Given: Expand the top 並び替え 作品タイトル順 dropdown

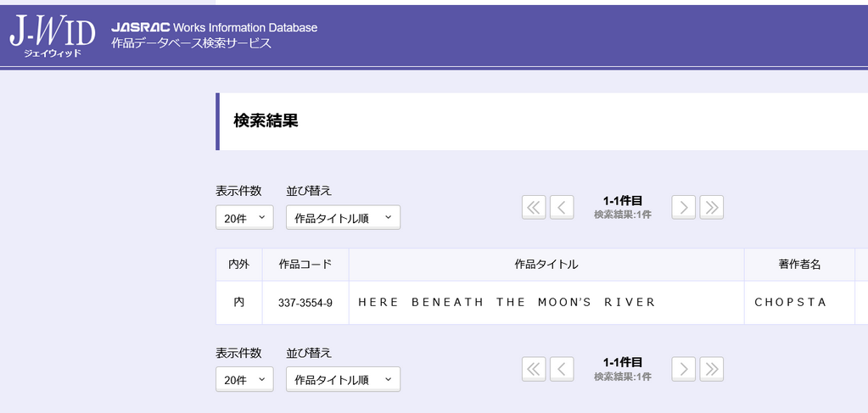Looking at the screenshot, I should [x=343, y=218].
